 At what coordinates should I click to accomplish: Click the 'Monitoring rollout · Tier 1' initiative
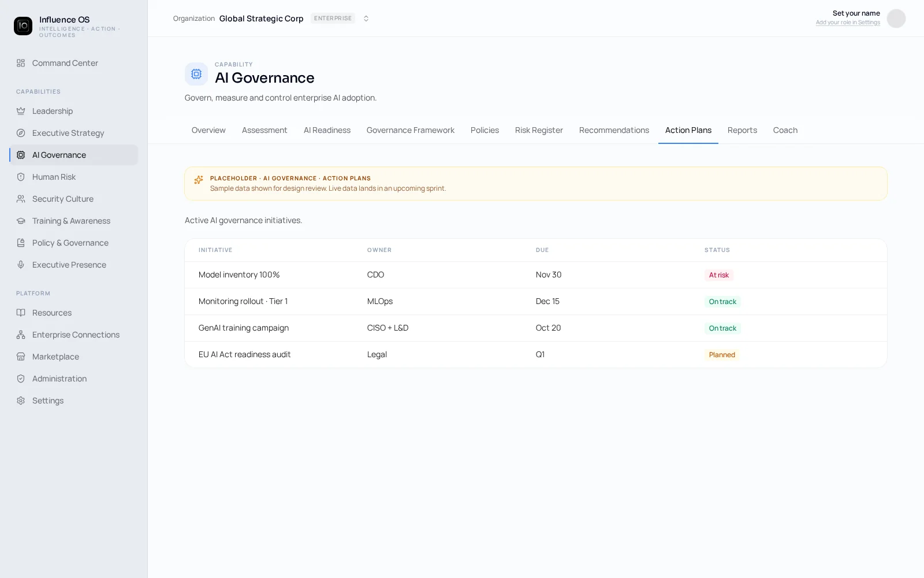243,301
